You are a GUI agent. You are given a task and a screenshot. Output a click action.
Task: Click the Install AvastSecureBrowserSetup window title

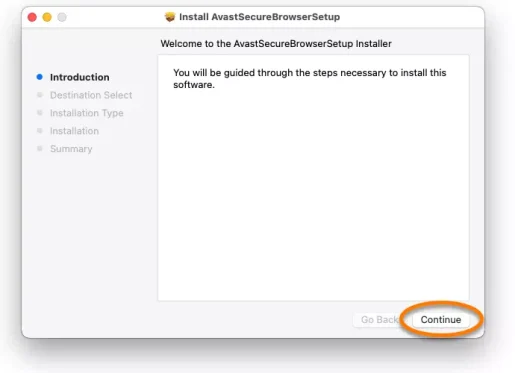260,17
